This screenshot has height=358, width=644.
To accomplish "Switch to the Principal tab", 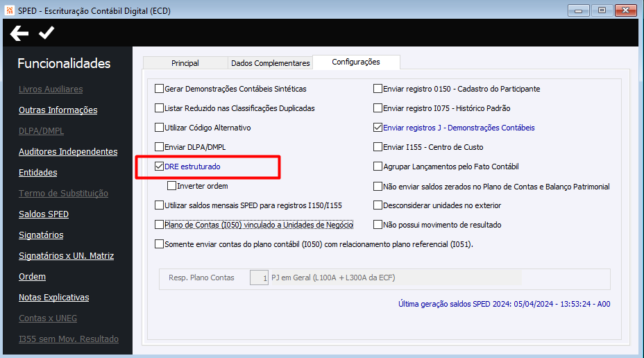I will (185, 63).
